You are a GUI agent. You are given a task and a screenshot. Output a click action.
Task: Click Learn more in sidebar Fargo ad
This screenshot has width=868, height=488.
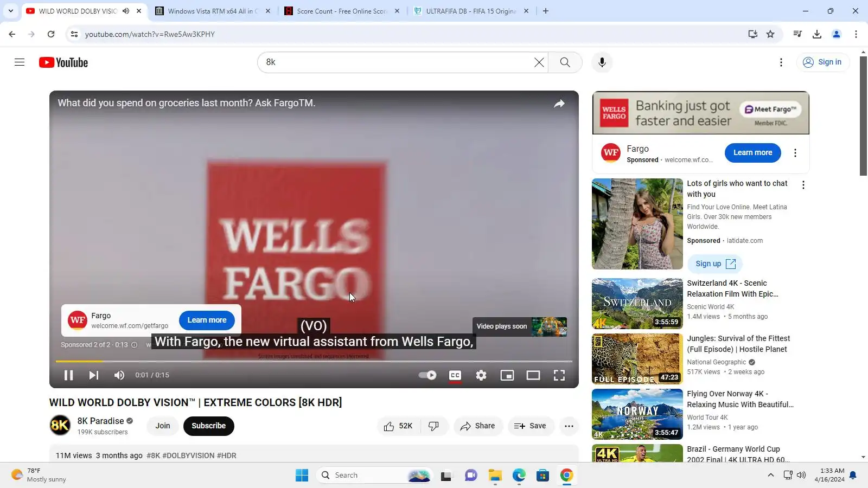tap(752, 153)
